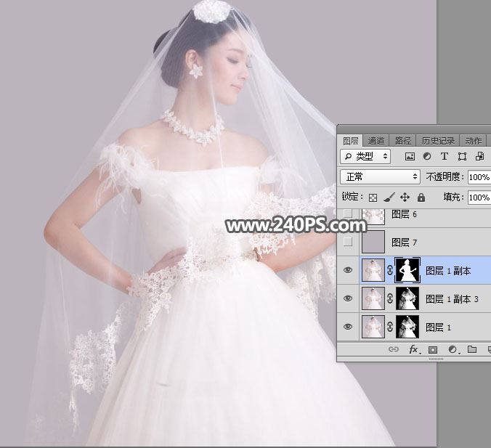The width and height of the screenshot is (491, 448).
Task: Filter layers by shape layer icon
Action: pyautogui.click(x=462, y=156)
